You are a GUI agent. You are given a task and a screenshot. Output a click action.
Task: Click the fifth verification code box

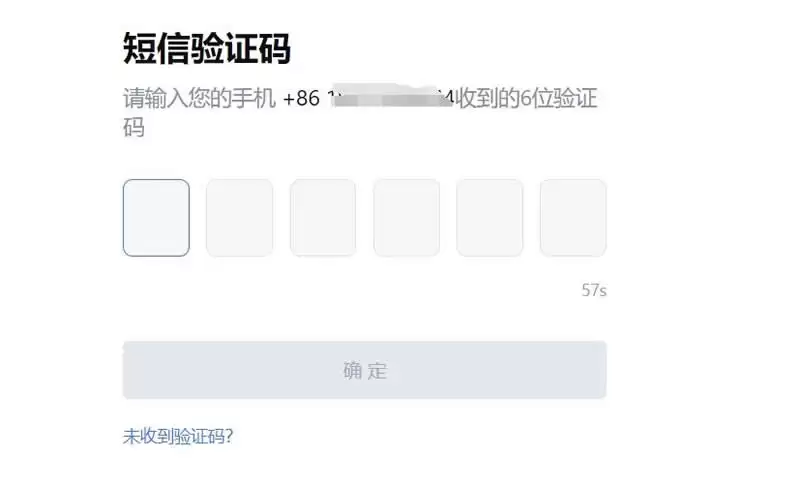coord(489,218)
